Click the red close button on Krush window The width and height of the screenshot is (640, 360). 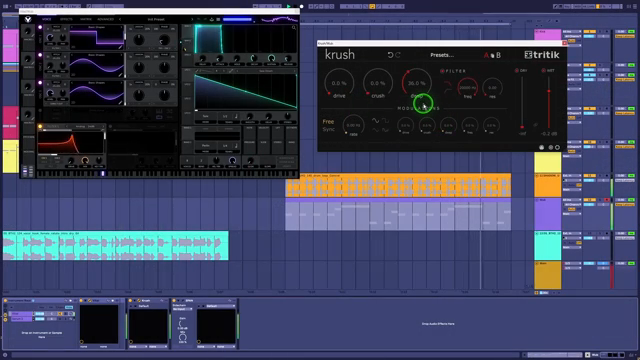tap(564, 43)
